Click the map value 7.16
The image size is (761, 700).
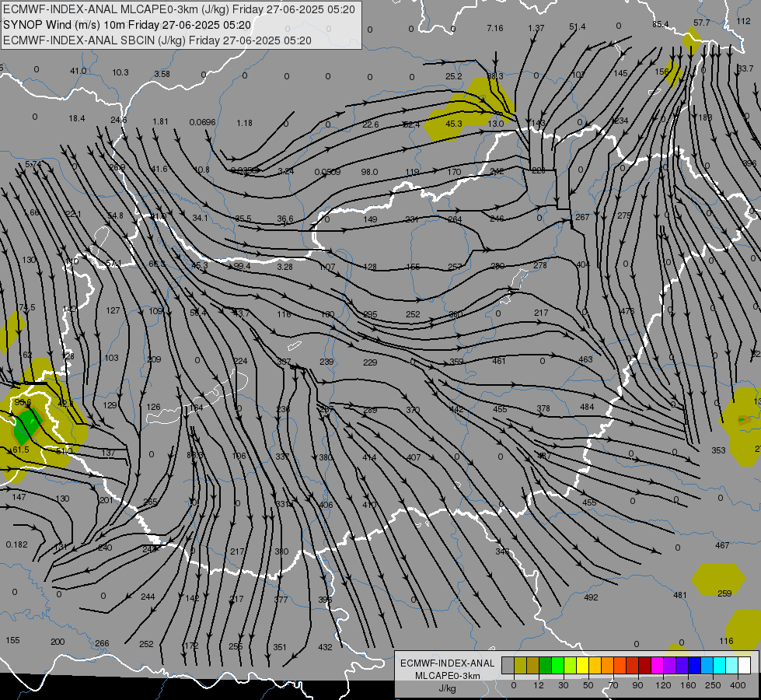(x=495, y=28)
